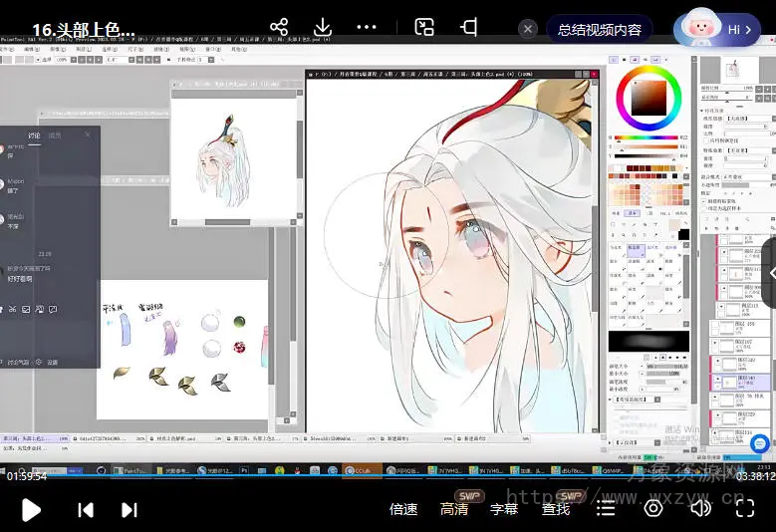Dismiss the summary prompt with the X
The image size is (776, 532).
[529, 30]
